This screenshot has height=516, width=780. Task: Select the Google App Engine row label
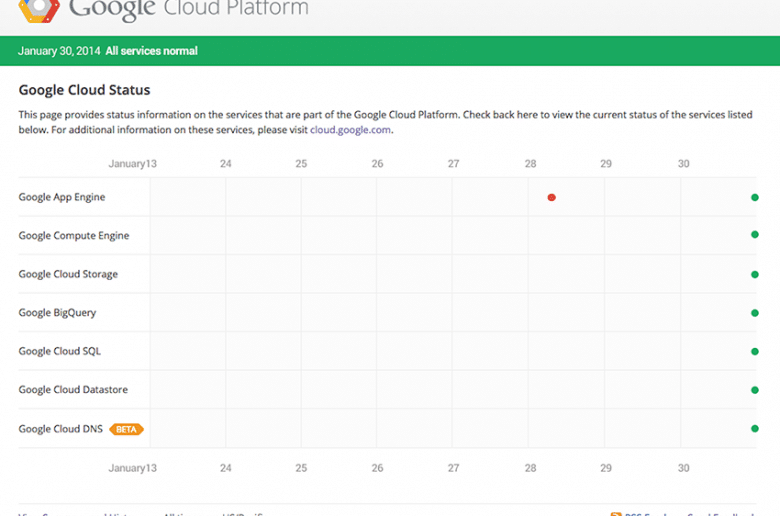click(62, 197)
